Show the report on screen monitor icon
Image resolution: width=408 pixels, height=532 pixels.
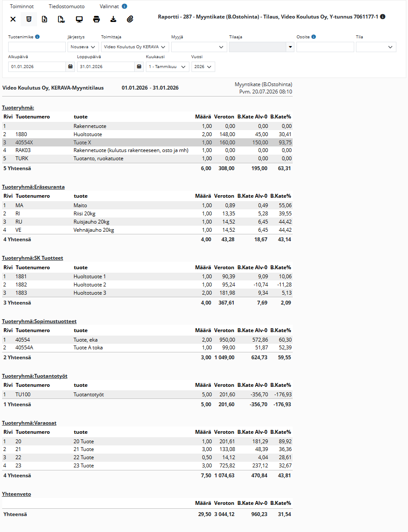79,19
